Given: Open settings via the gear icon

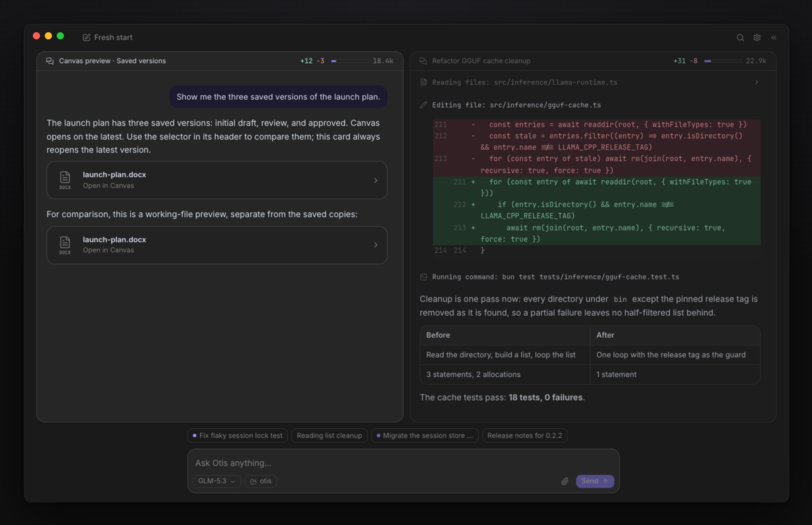Looking at the screenshot, I should [x=757, y=38].
